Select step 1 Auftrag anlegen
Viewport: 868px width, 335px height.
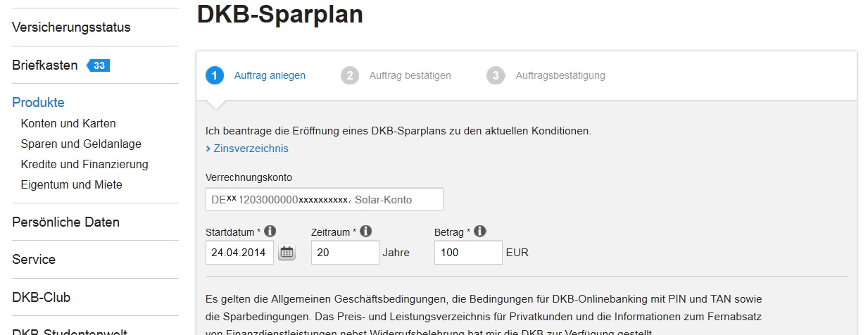point(256,75)
